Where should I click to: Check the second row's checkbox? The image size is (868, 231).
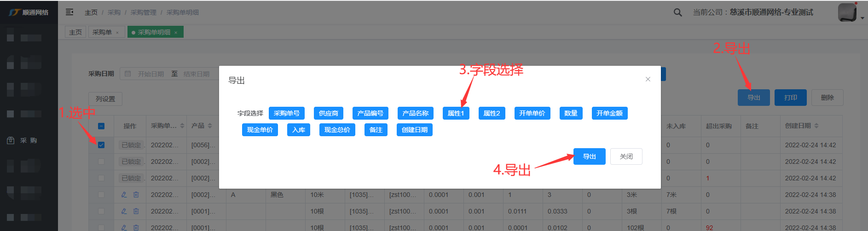click(101, 162)
